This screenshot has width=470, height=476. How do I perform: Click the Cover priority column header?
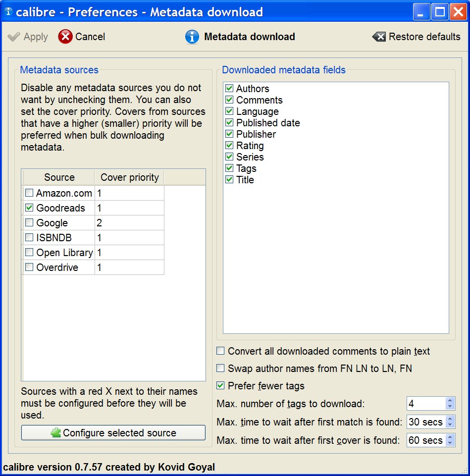130,177
